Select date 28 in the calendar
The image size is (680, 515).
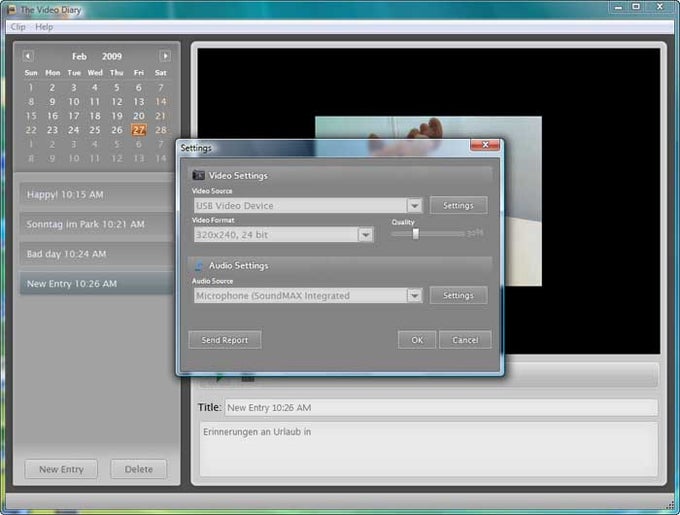(160, 130)
